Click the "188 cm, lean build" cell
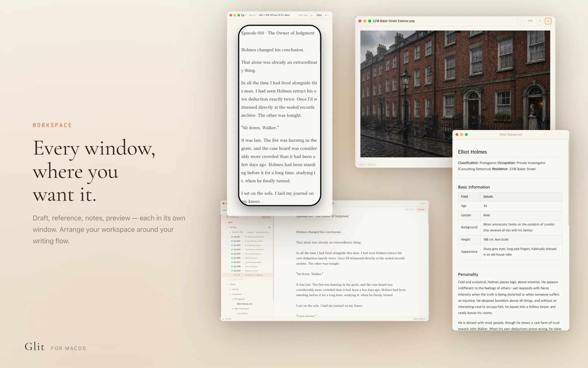 pos(521,239)
